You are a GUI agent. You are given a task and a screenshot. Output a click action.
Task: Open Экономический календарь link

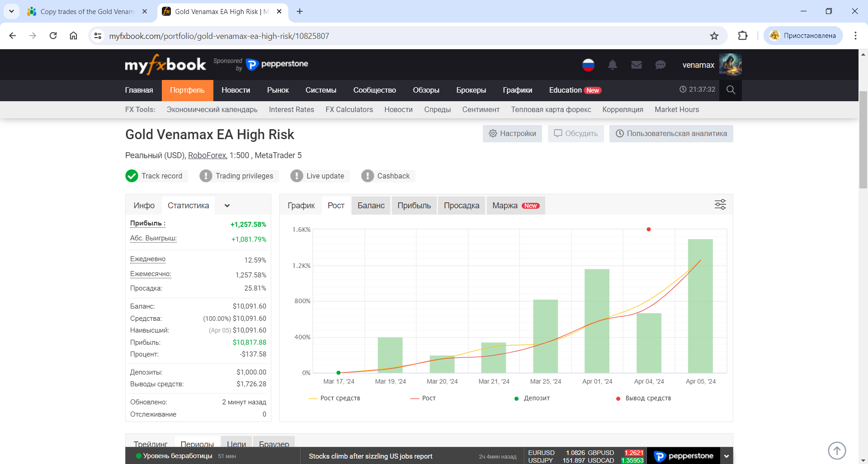(212, 110)
